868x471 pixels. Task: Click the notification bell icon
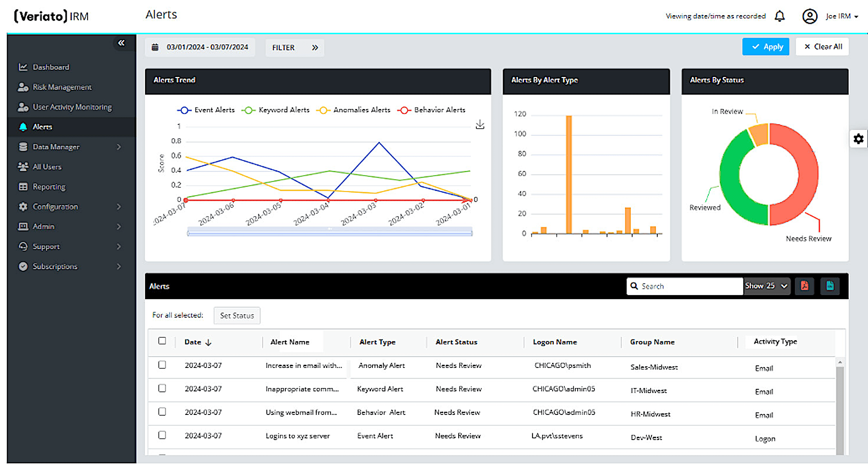coord(780,16)
